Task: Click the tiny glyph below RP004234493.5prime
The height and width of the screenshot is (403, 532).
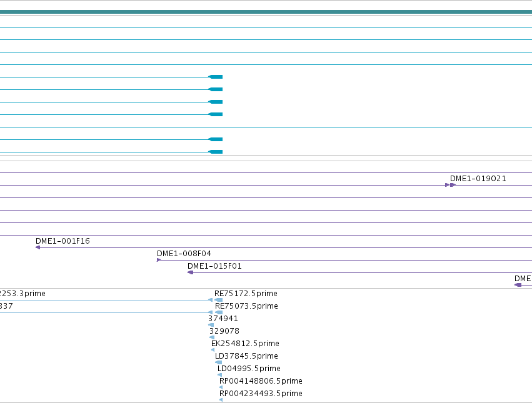Action: [x=221, y=400]
